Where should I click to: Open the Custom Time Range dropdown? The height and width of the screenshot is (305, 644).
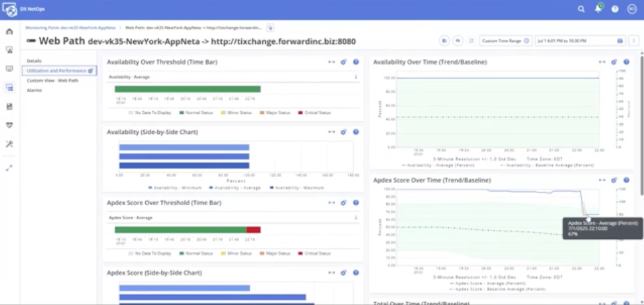point(505,41)
